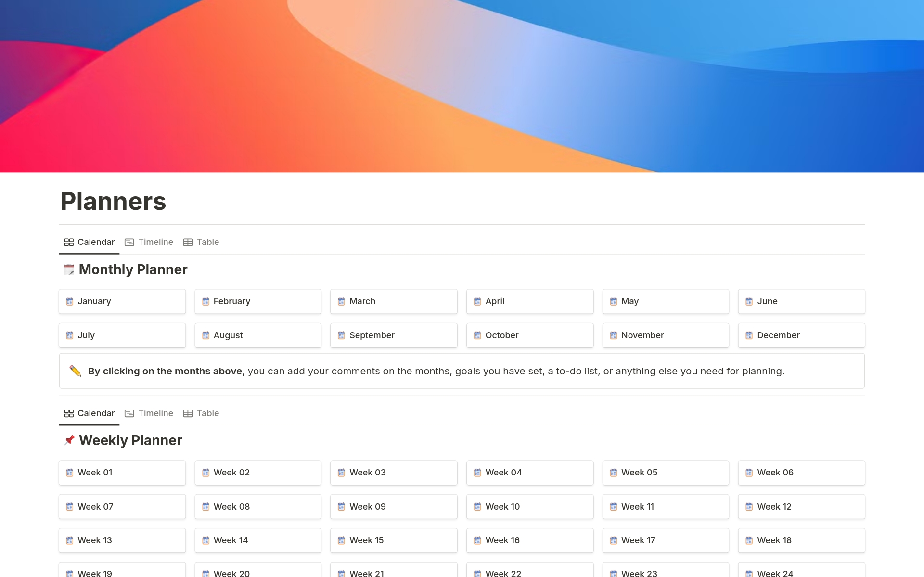Open the Week 12 card
The height and width of the screenshot is (577, 924).
click(x=801, y=506)
